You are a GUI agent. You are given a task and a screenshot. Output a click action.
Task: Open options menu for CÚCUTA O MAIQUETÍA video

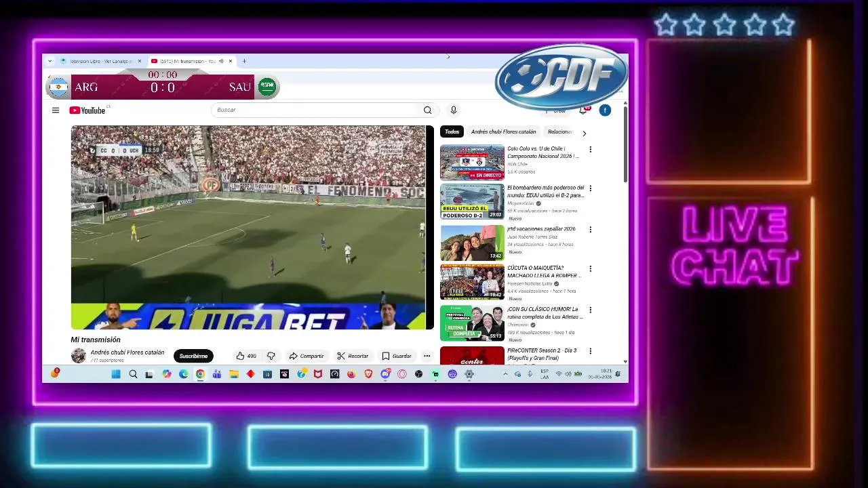590,268
